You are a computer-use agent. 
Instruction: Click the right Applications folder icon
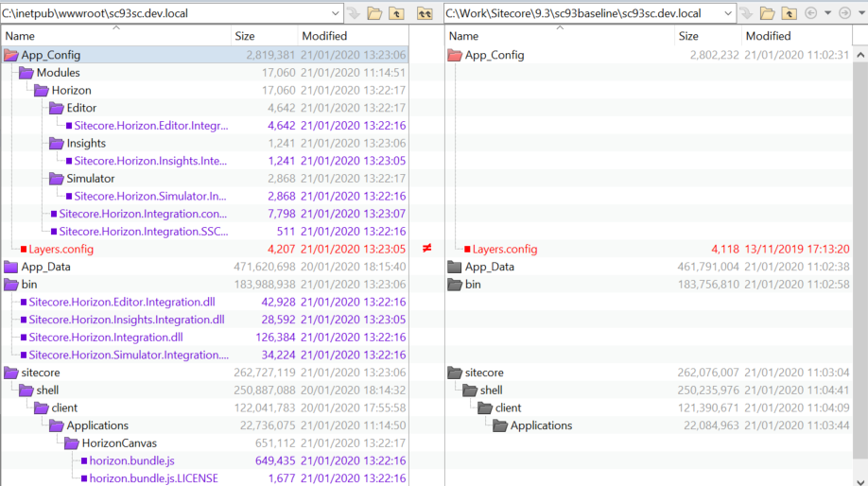point(500,425)
